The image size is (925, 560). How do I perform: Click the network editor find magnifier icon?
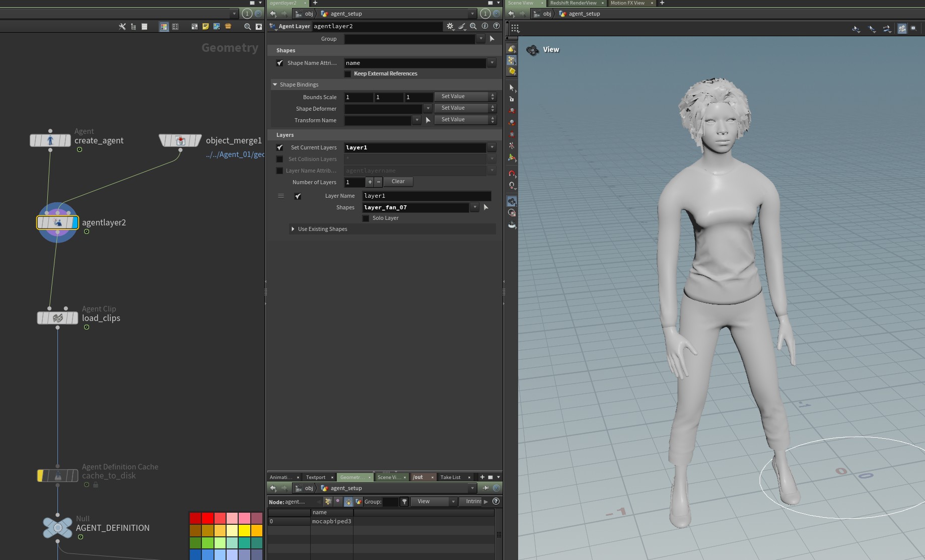tap(247, 27)
